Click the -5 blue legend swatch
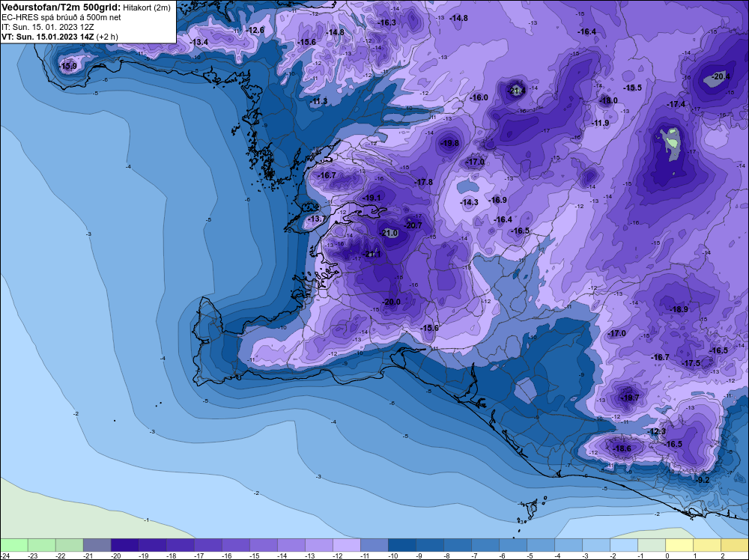 point(540,545)
